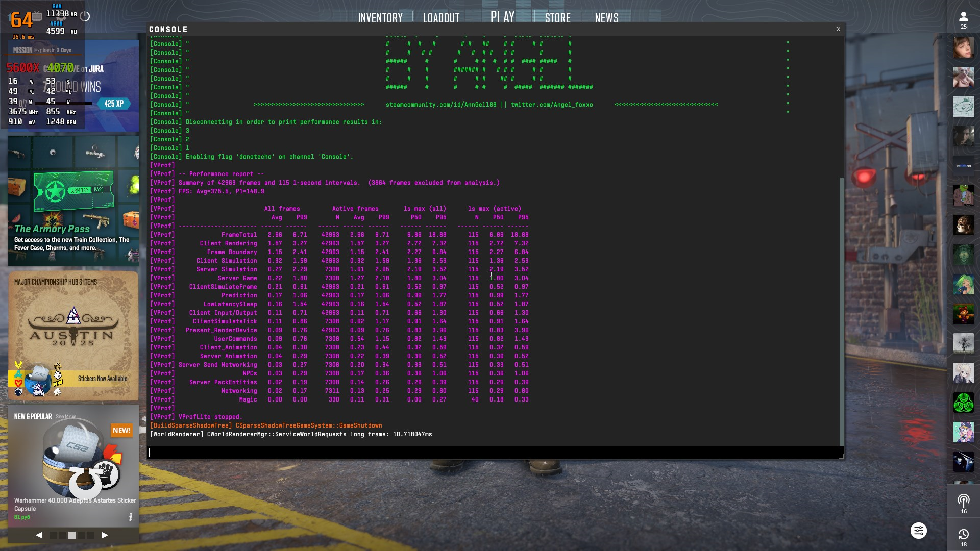Show next store item with right arrow
Viewport: 980px width, 551px height.
coord(105,535)
